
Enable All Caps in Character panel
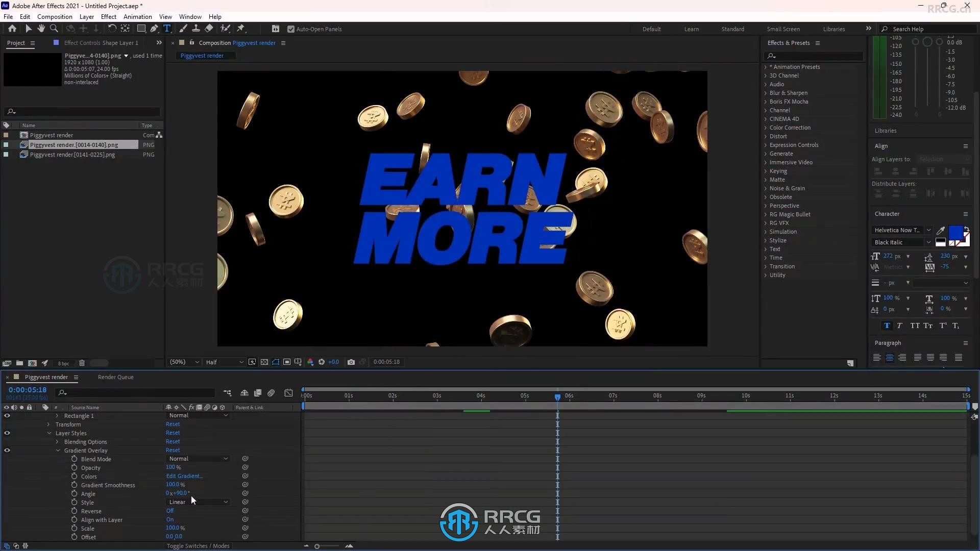click(x=915, y=325)
